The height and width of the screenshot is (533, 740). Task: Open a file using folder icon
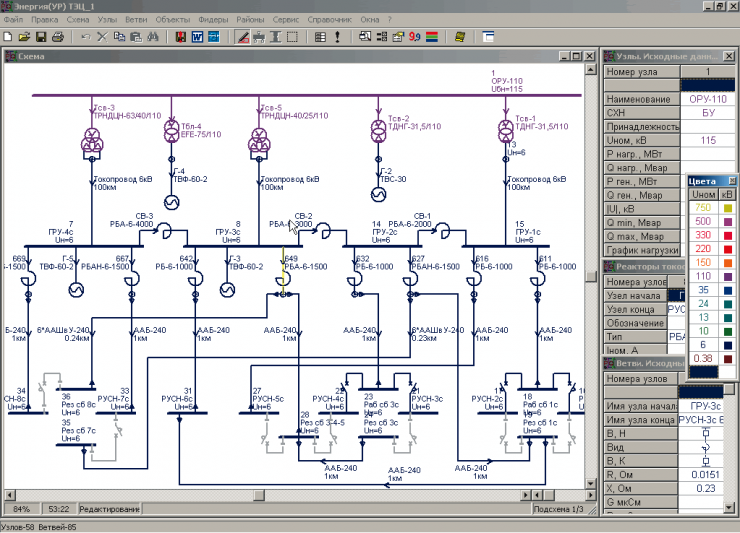pos(24,37)
